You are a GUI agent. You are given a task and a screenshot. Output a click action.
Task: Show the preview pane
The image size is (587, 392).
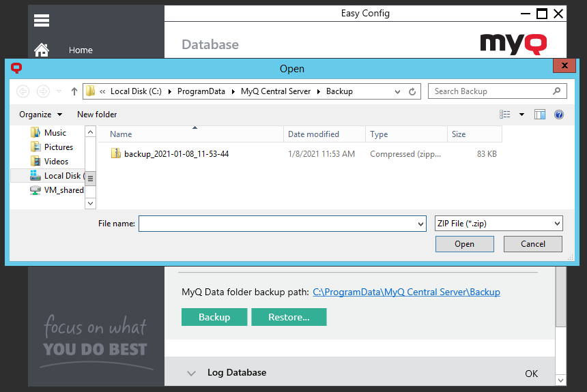540,115
